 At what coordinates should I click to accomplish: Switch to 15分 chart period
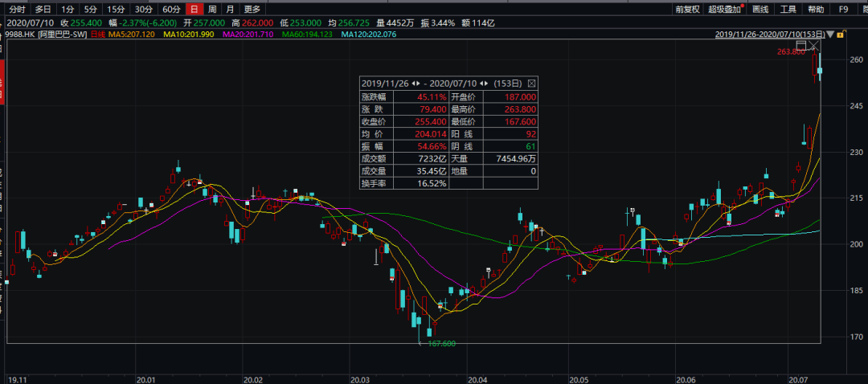tap(117, 10)
